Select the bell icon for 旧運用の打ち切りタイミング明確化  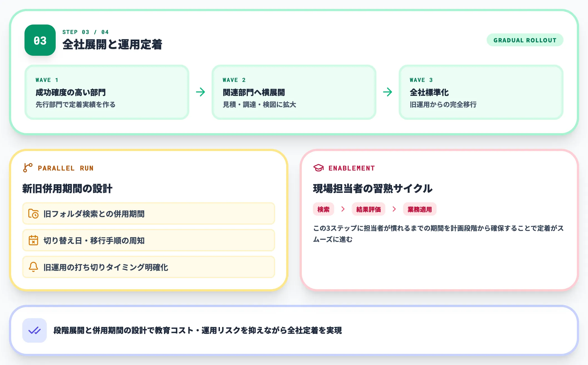coord(34,267)
